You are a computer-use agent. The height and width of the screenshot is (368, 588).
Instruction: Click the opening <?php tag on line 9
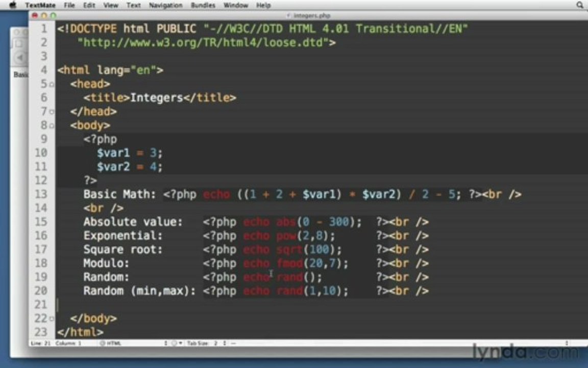coord(100,140)
